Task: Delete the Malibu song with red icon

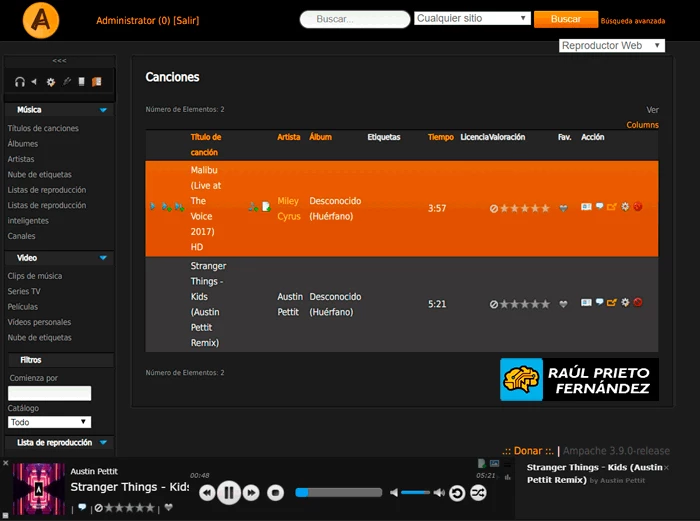Action: [637, 207]
